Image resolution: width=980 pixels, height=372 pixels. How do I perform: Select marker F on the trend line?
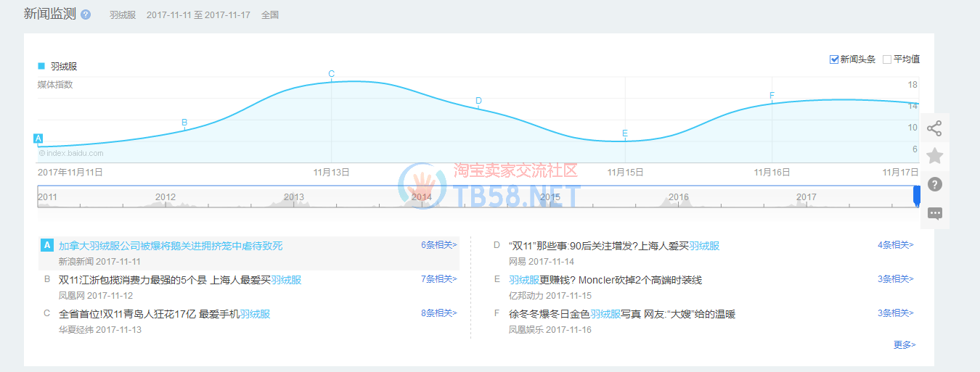(x=772, y=96)
